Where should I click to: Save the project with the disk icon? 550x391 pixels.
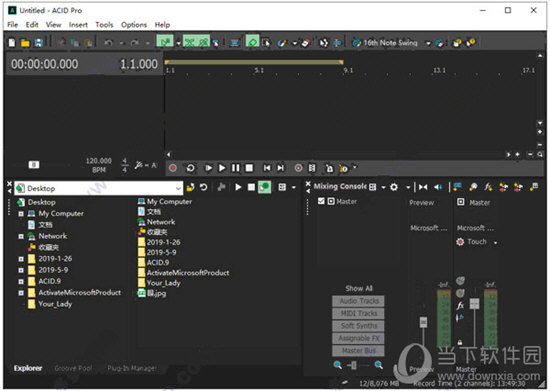[38, 43]
